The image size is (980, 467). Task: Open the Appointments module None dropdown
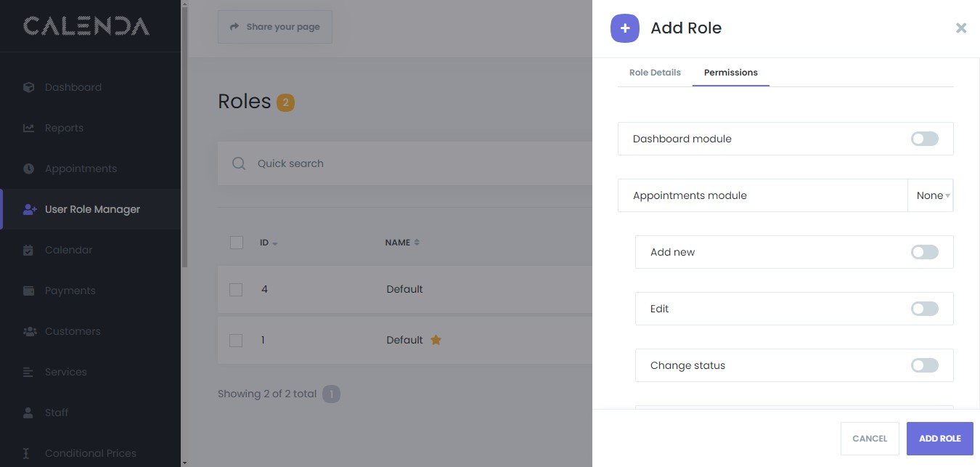pos(932,195)
